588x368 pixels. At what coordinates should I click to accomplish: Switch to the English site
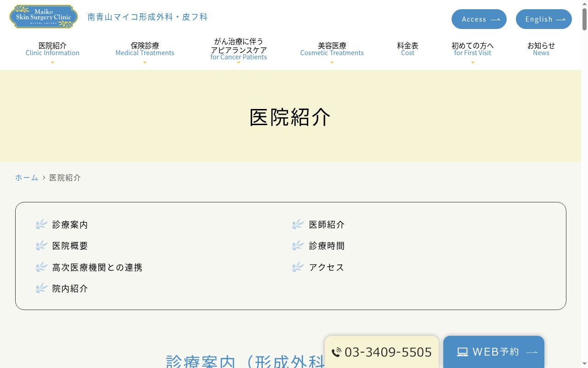click(544, 19)
